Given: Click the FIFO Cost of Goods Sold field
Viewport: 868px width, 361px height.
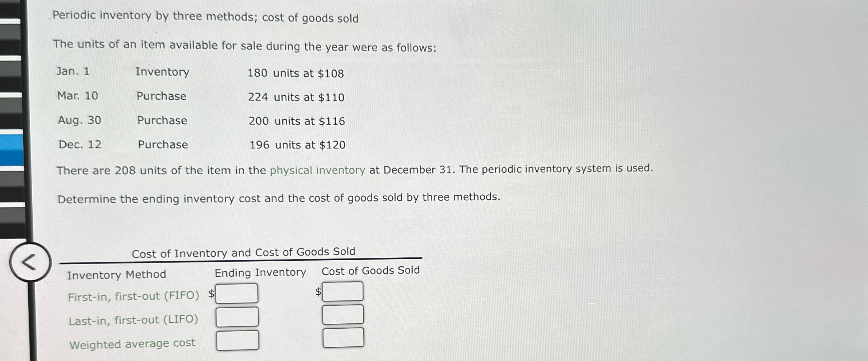Looking at the screenshot, I should (342, 291).
